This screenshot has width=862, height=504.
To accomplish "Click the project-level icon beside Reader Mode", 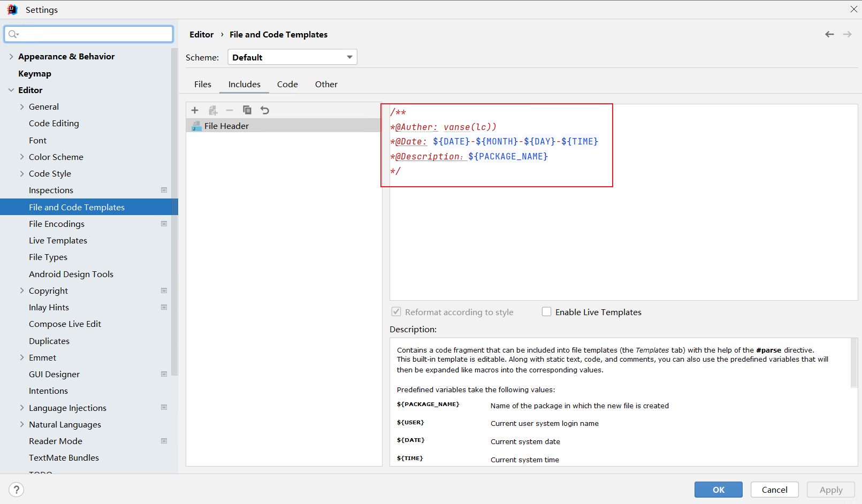I will point(164,441).
